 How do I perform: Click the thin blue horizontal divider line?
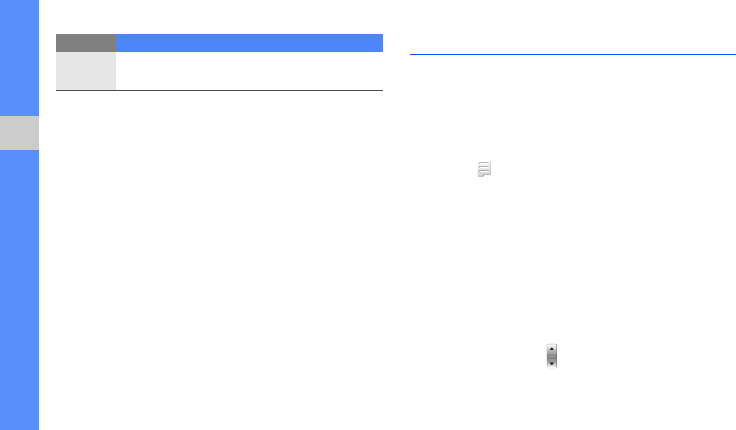click(572, 55)
